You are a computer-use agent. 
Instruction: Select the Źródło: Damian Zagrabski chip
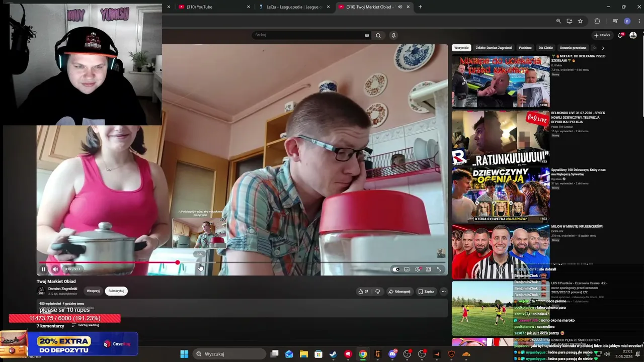click(494, 48)
